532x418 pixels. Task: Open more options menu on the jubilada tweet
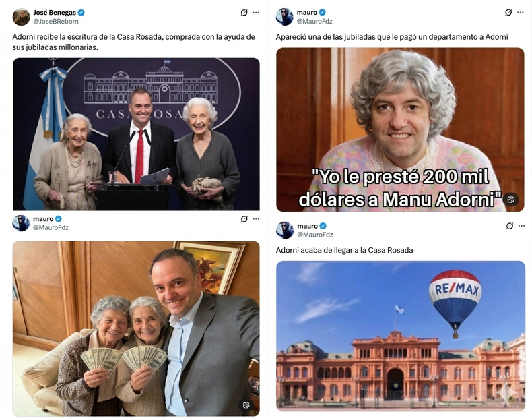click(x=521, y=13)
